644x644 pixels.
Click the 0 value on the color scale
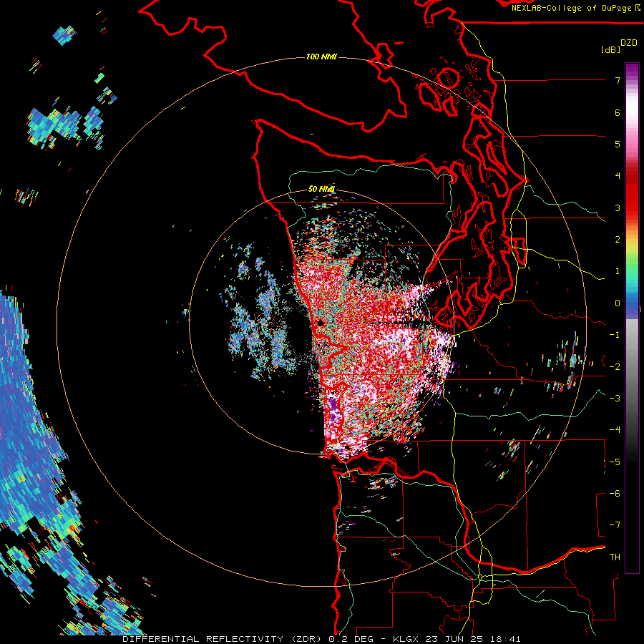click(x=618, y=303)
